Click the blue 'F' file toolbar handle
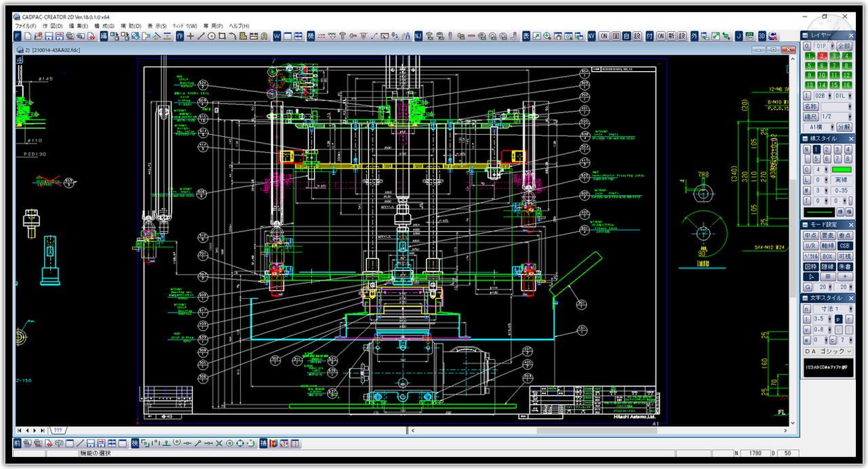 pyautogui.click(x=18, y=35)
